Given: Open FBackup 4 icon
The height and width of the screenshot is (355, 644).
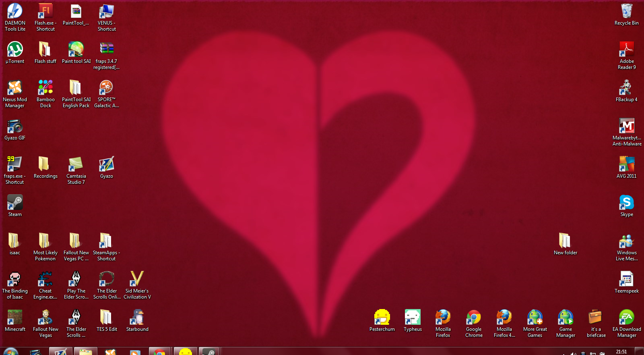Looking at the screenshot, I should [x=627, y=91].
